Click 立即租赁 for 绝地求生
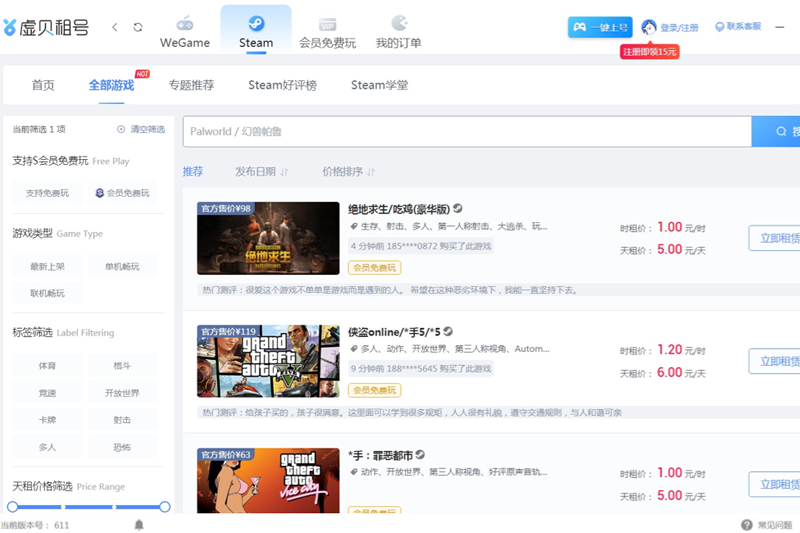 [x=775, y=238]
